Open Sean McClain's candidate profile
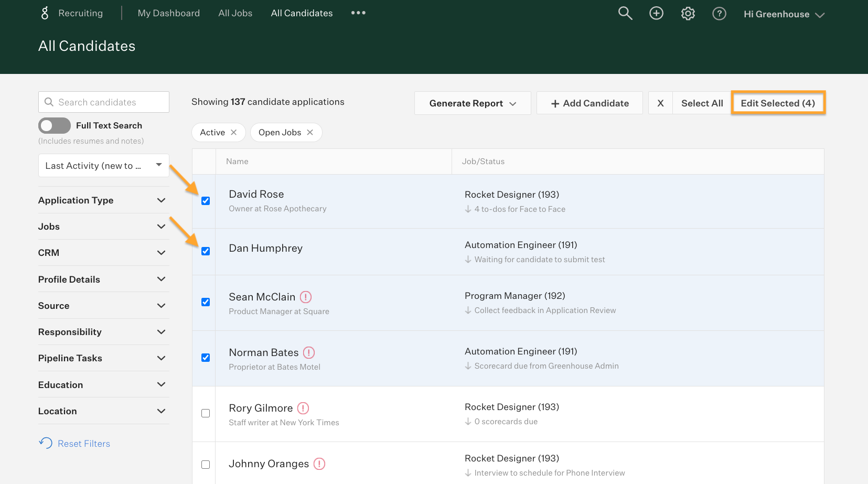 tap(262, 297)
